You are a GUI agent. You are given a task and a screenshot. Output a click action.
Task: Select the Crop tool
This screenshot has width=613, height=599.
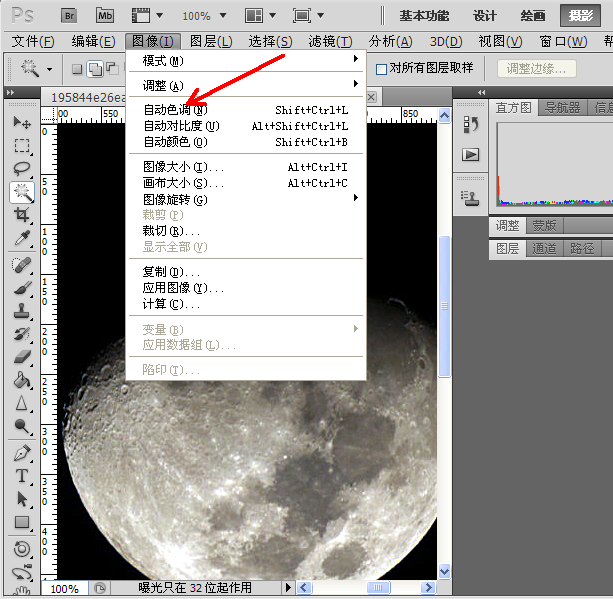click(x=22, y=215)
